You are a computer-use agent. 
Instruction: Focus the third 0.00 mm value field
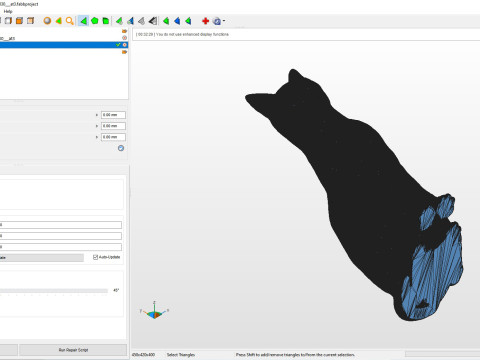click(113, 137)
